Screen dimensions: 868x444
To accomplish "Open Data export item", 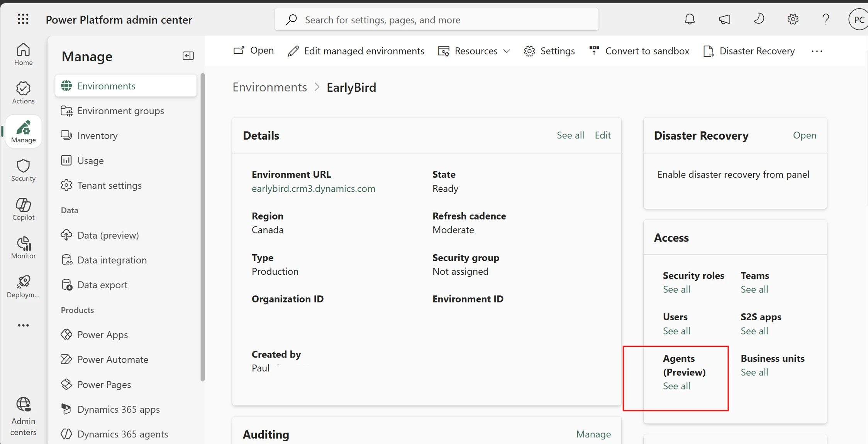I will [x=126, y=285].
